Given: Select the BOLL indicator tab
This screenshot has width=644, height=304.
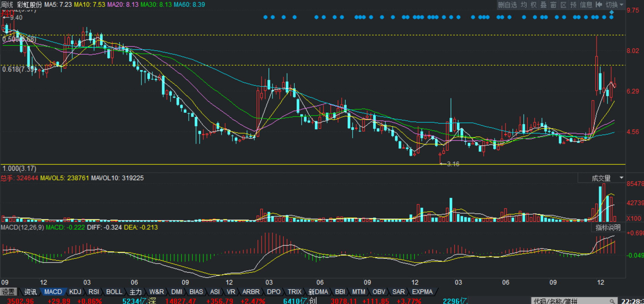Looking at the screenshot, I should click(114, 292).
